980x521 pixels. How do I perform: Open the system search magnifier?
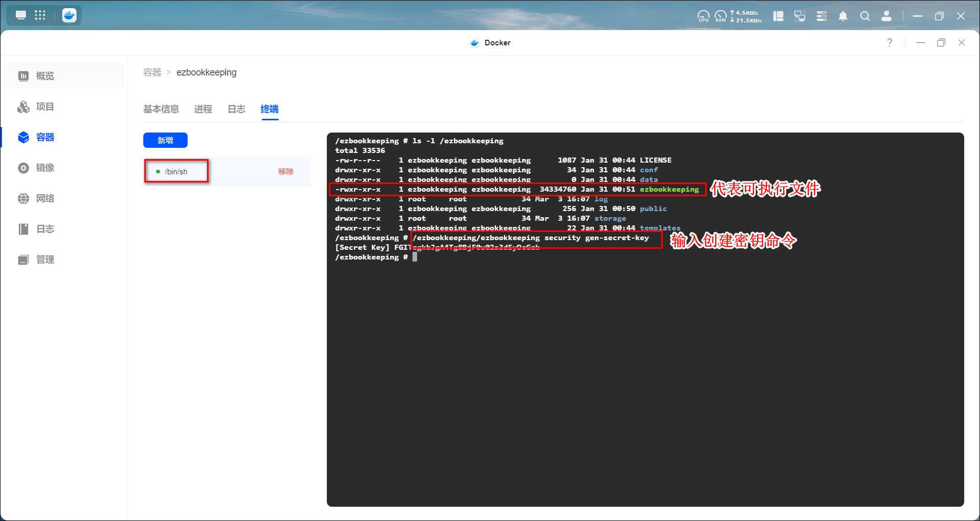point(865,16)
